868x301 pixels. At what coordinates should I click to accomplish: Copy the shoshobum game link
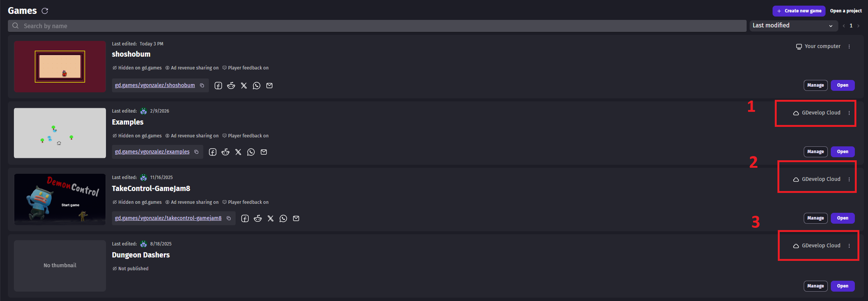tap(202, 86)
